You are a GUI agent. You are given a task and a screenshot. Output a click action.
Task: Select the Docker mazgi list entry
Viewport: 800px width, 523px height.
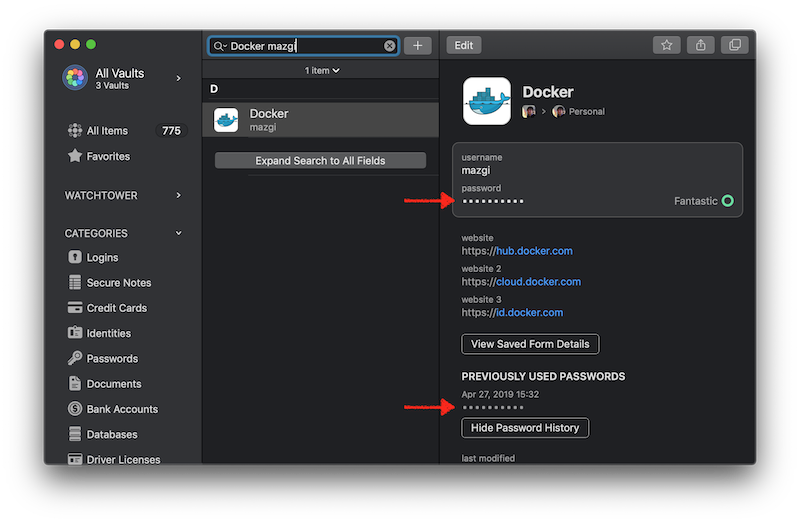pyautogui.click(x=321, y=120)
